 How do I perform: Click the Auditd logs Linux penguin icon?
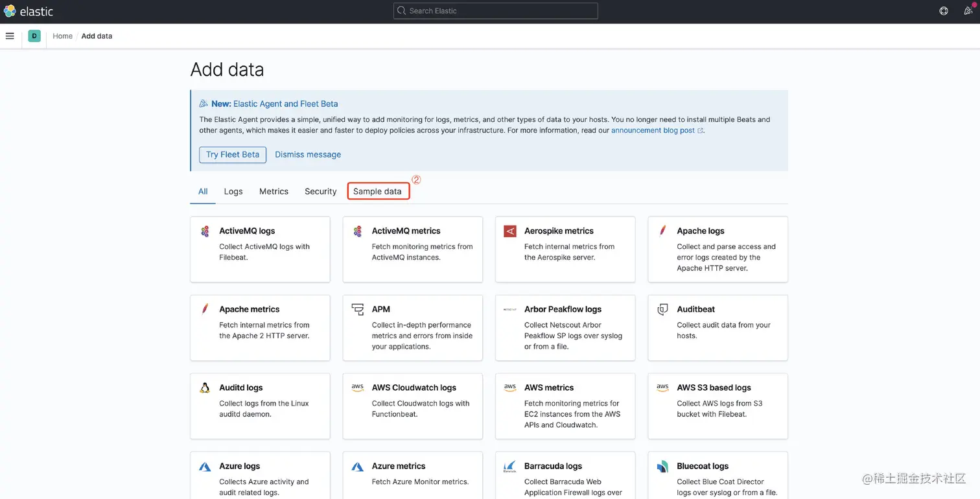(x=205, y=388)
